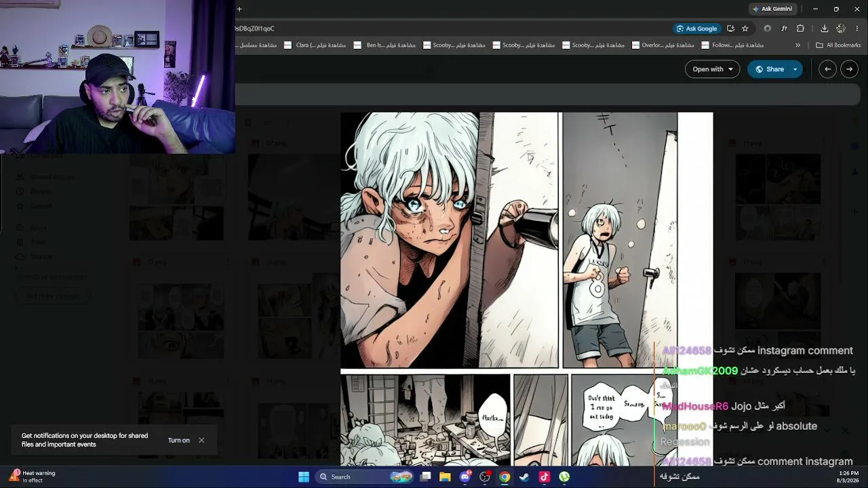Go to previous image with left arrow
868x488 pixels.
pos(827,69)
